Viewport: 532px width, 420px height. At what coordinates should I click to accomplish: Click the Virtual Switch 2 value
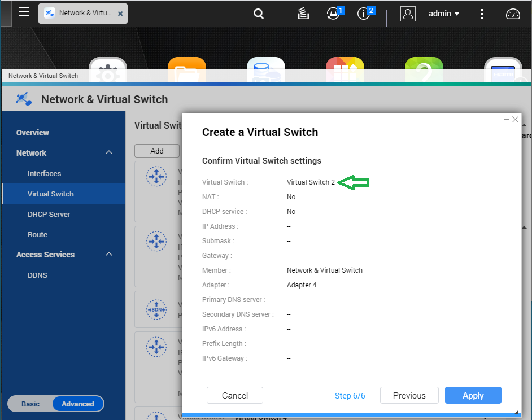coord(311,182)
